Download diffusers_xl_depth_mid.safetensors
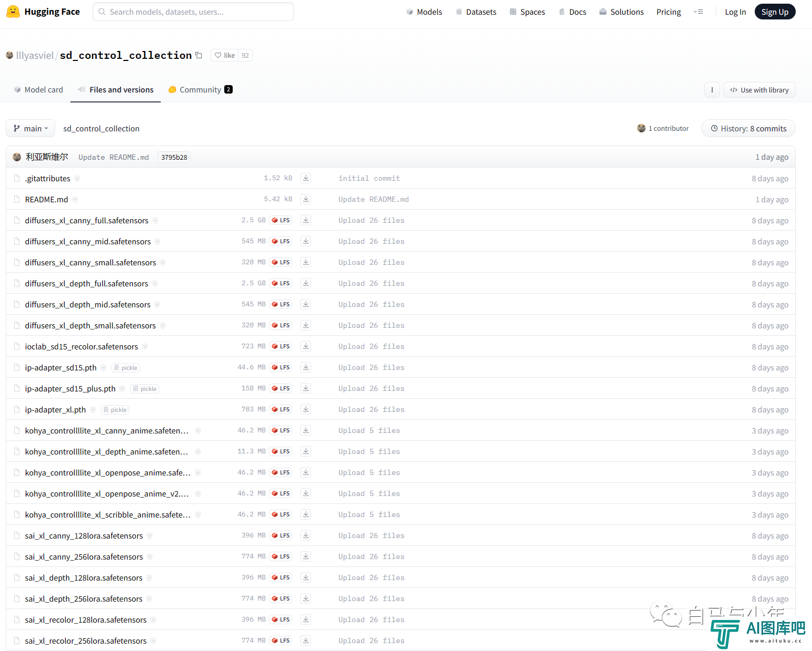 pos(306,304)
